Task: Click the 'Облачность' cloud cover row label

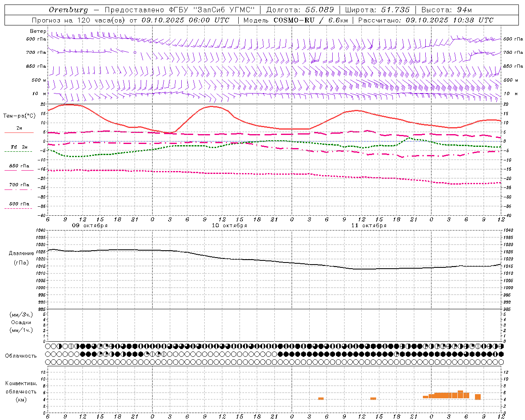Action: pos(21,356)
